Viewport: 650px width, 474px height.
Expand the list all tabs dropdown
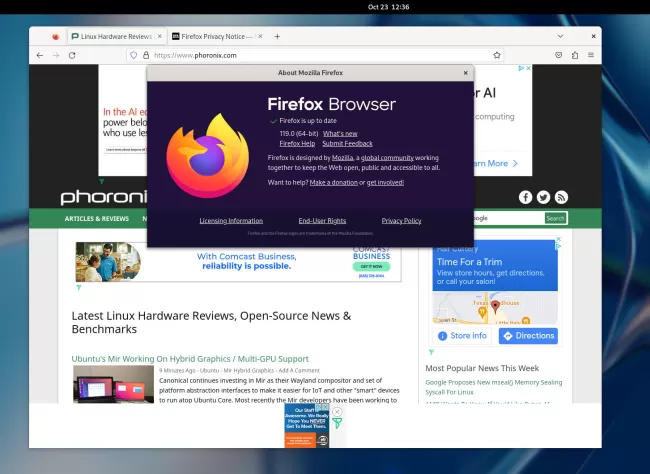[559, 36]
